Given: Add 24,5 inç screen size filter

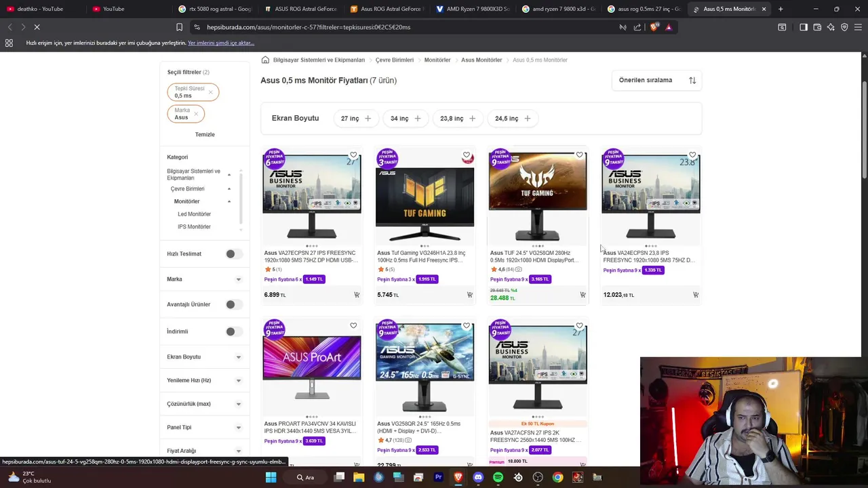Looking at the screenshot, I should (513, 119).
